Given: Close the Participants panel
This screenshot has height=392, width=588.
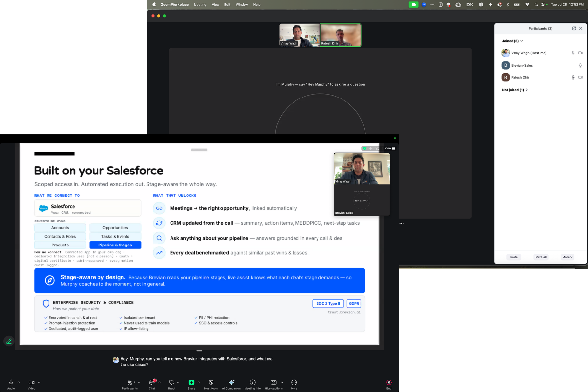Looking at the screenshot, I should (x=581, y=28).
